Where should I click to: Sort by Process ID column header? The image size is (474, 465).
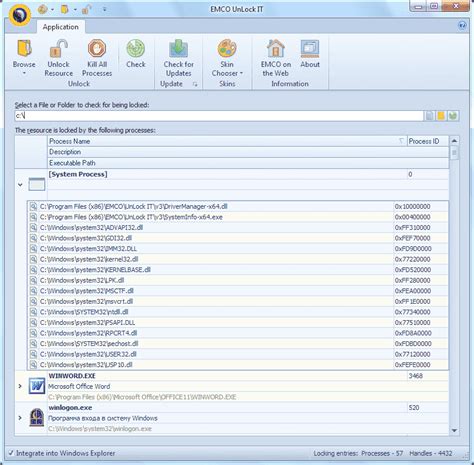click(428, 141)
